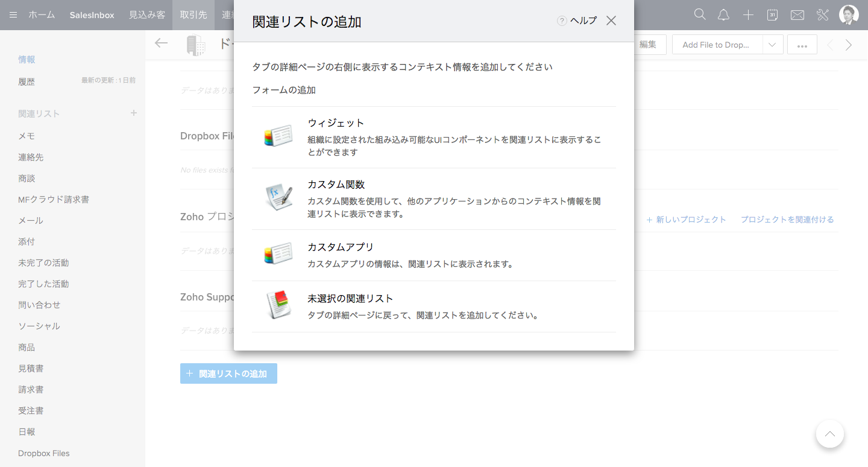Click the scroll-to-top arrow button
868x467 pixels.
[x=829, y=434]
